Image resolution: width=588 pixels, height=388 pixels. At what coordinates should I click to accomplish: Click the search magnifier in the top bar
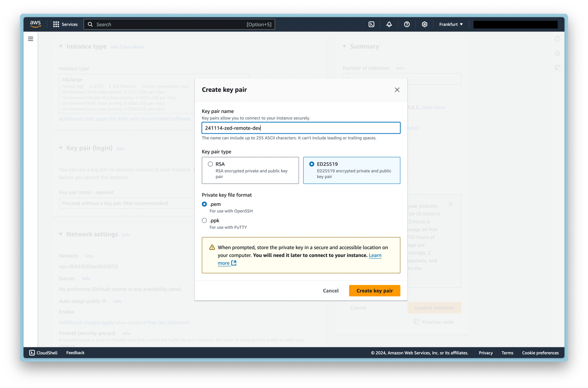90,24
